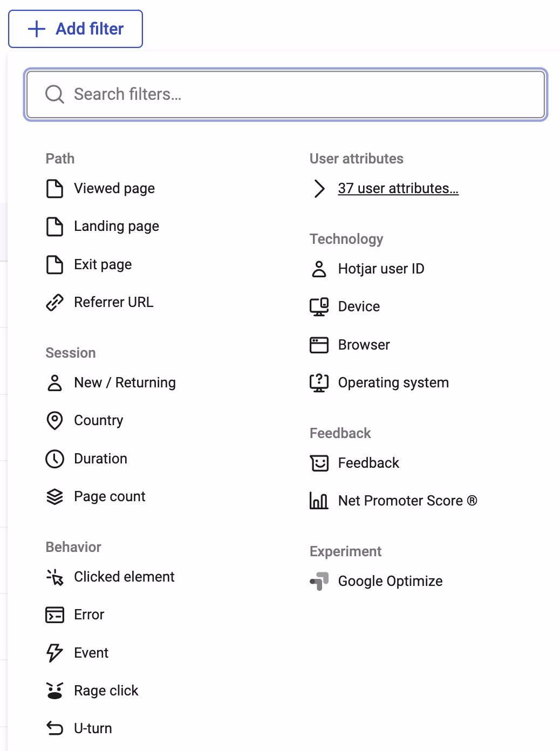Select the Google Optimize logo icon
Screen dimensions: 560x751
click(x=319, y=581)
